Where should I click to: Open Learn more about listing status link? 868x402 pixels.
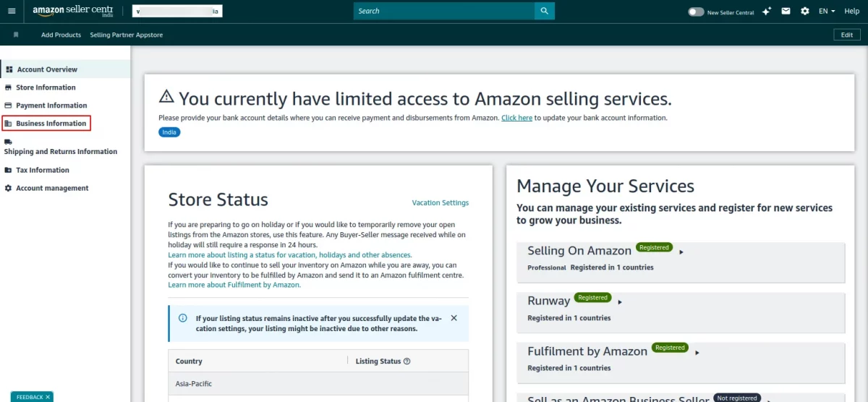pos(290,255)
